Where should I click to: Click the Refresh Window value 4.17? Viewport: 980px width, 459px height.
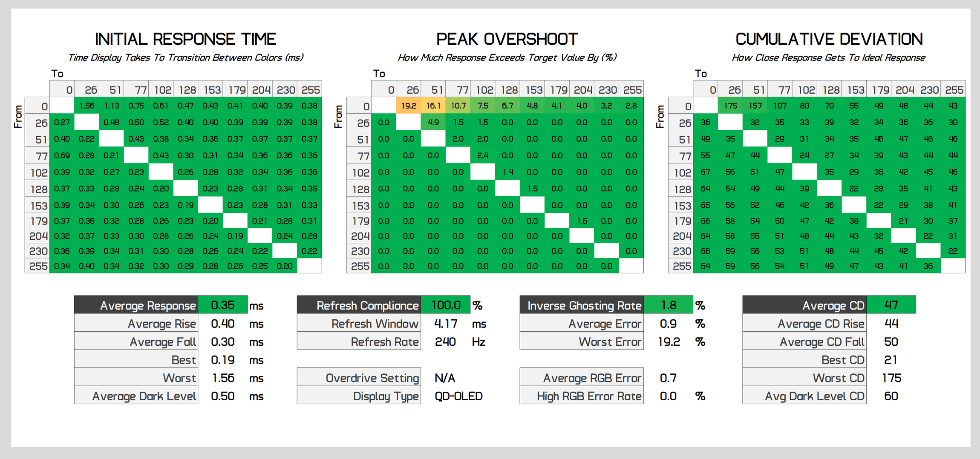(446, 324)
